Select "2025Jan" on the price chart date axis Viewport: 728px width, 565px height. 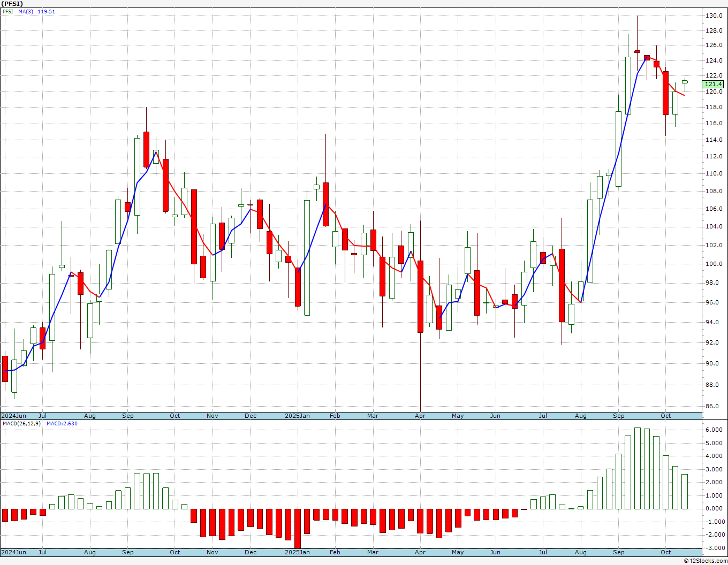coord(297,416)
